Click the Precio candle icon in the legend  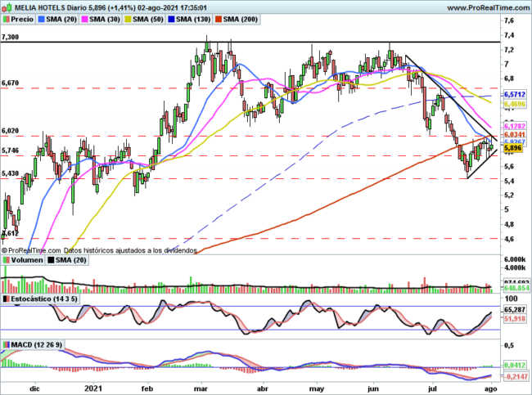pyautogui.click(x=6, y=20)
